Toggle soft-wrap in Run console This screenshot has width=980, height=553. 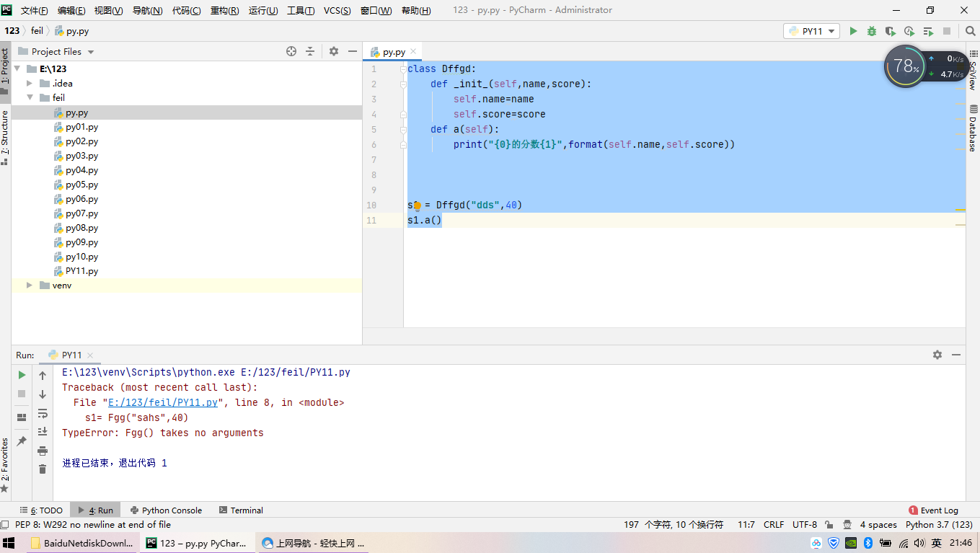pos(43,413)
